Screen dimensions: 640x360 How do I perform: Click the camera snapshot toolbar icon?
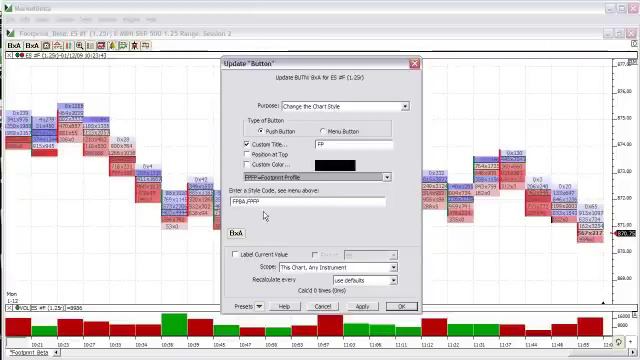click(x=47, y=45)
